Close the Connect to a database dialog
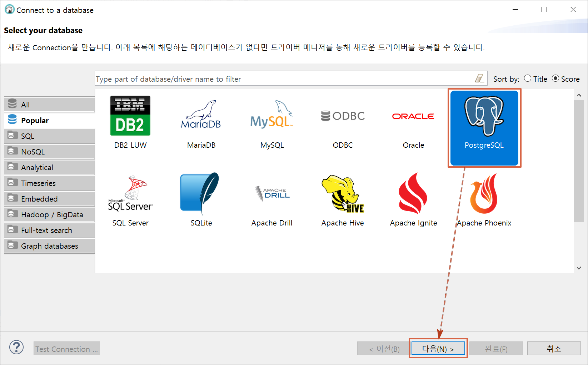588x365 pixels. click(x=573, y=10)
